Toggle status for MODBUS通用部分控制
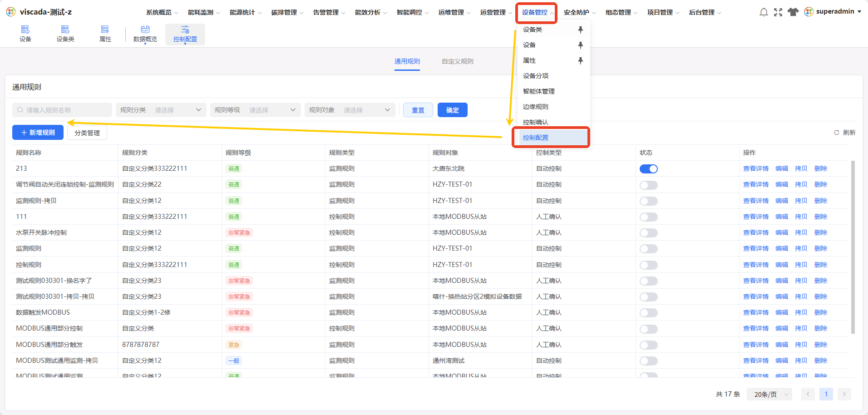The image size is (868, 415). pos(649,329)
